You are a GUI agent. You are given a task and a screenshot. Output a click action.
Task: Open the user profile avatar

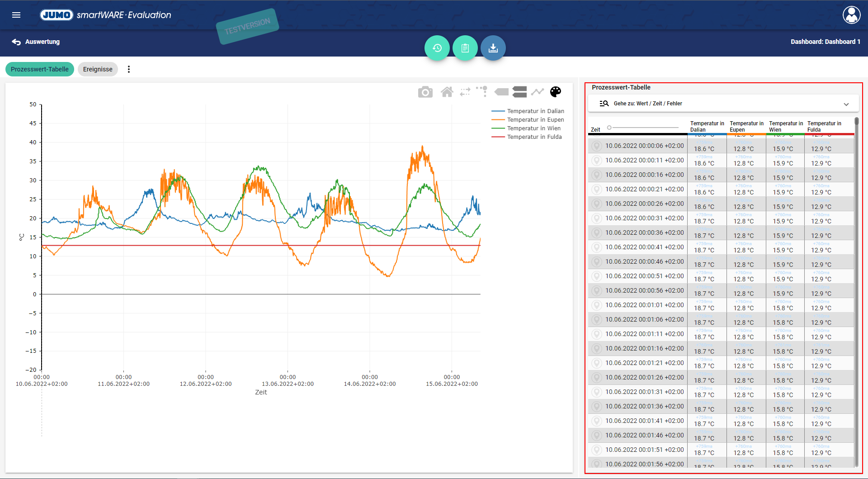coord(851,15)
